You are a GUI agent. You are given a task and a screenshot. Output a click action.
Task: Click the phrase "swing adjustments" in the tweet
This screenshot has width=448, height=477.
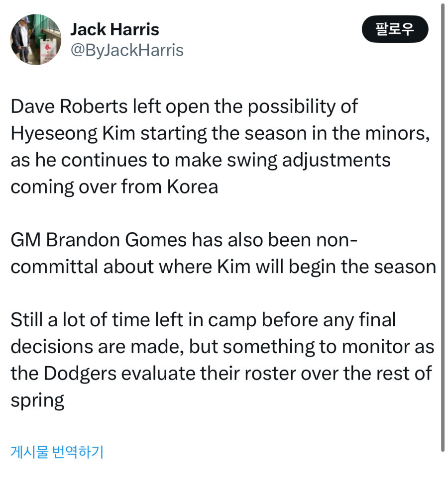309,160
